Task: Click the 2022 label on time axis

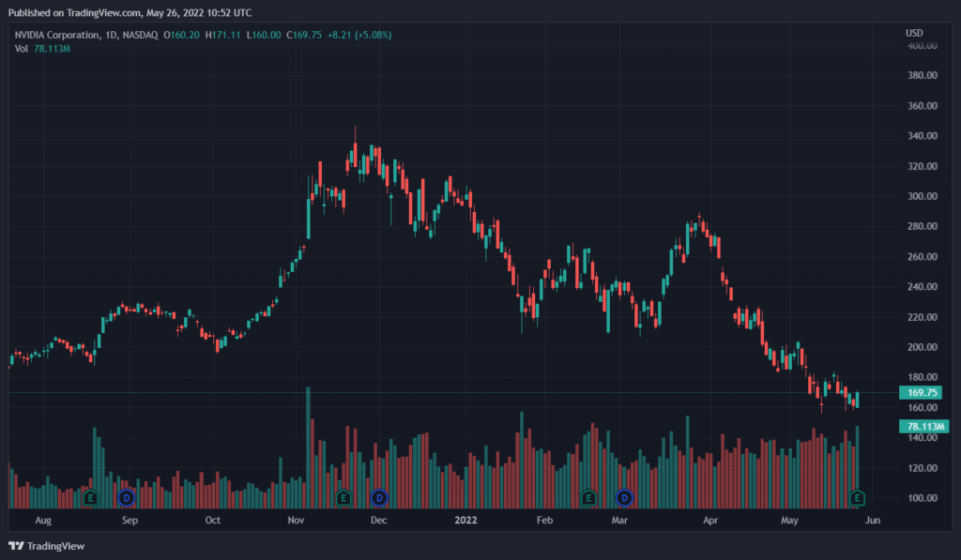Action: [x=465, y=519]
